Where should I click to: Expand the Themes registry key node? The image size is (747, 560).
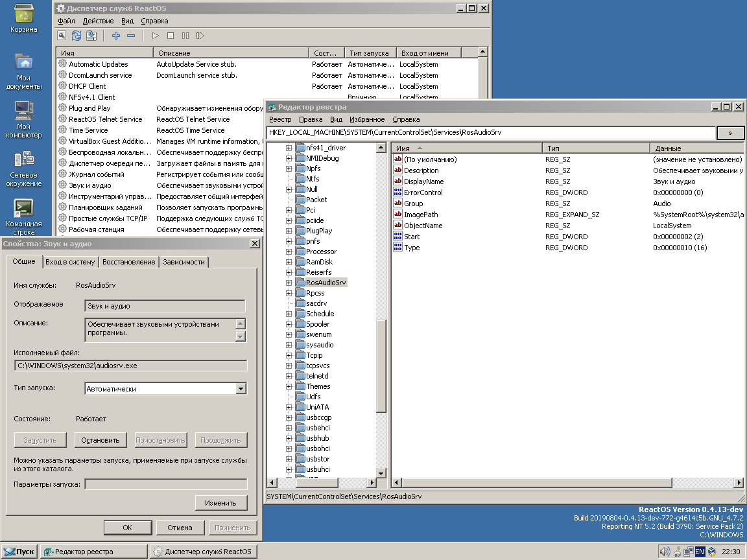coord(289,387)
